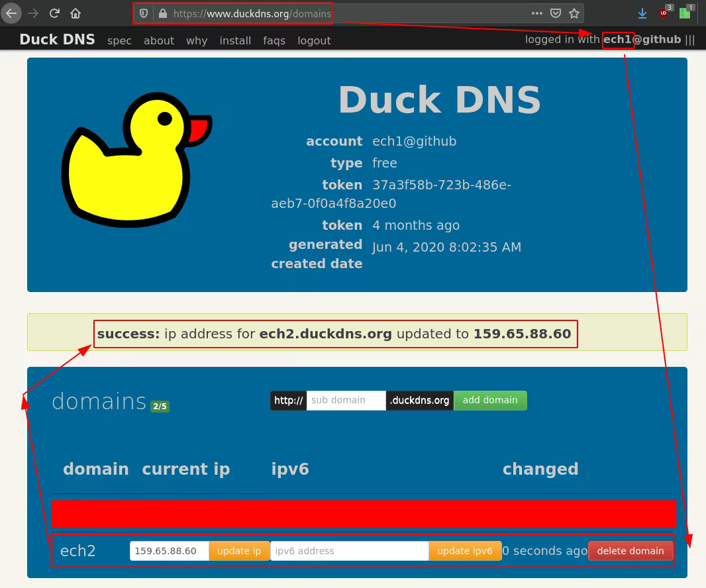Click the green add domain button
Image resolution: width=706 pixels, height=588 pixels.
[490, 400]
